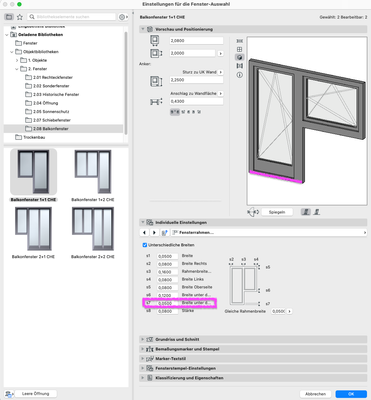Toggle Unterschiedliche Breiten checkbox

click(145, 245)
